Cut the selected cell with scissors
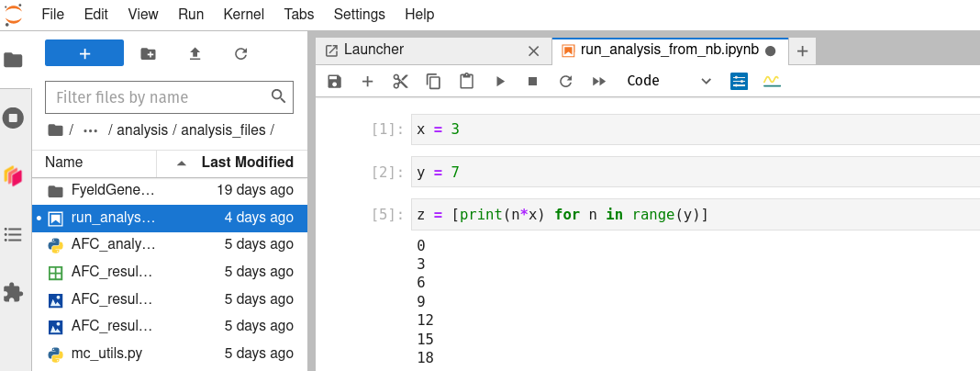The image size is (980, 371). pos(401,82)
